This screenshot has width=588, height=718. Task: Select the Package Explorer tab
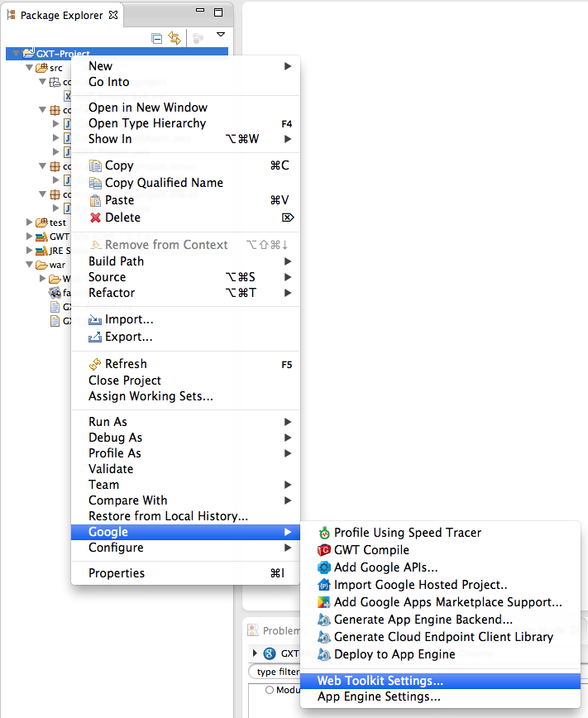coord(61,15)
